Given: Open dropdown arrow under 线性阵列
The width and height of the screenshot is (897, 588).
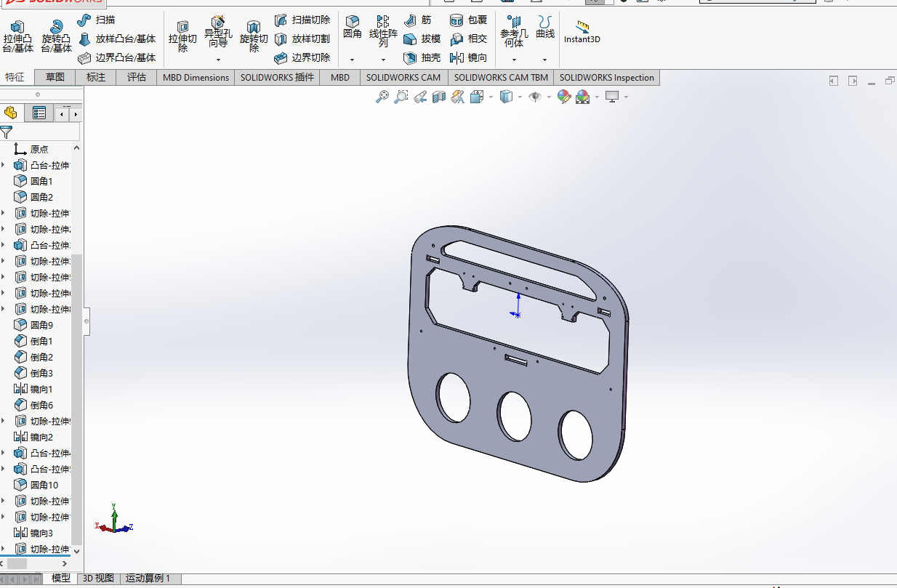Looking at the screenshot, I should 383,60.
